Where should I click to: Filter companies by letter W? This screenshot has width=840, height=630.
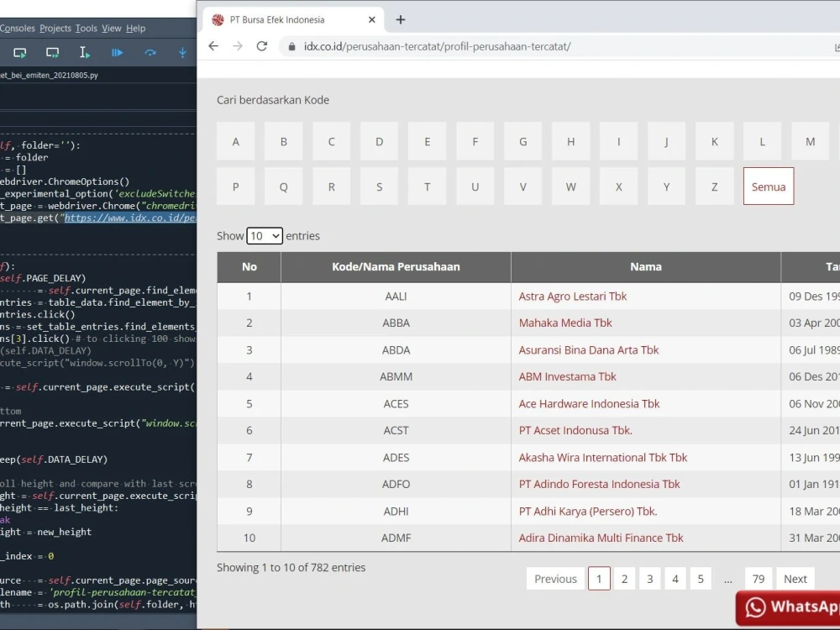(x=570, y=186)
